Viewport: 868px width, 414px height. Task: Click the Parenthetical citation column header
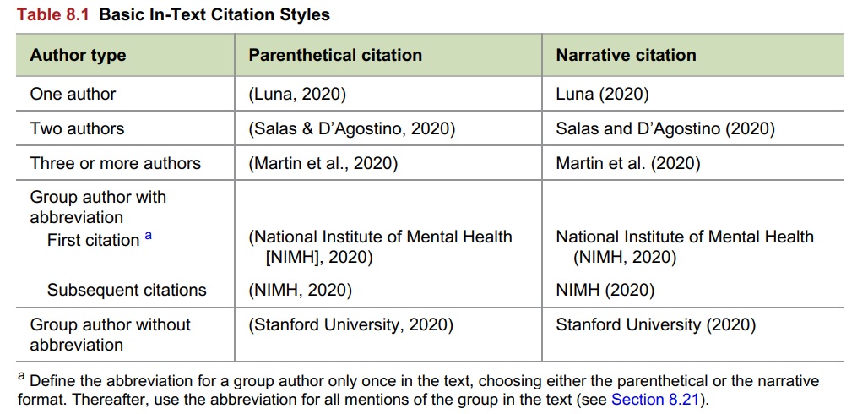335,55
